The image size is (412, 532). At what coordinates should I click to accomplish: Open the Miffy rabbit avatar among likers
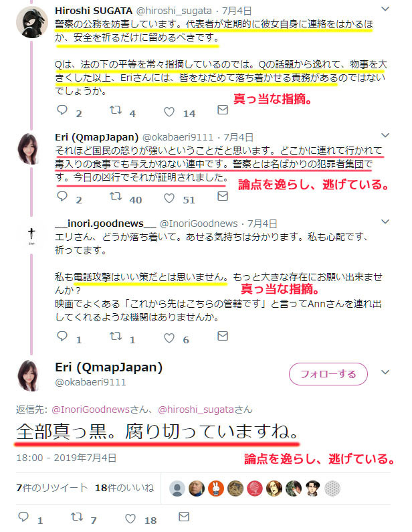coord(216,489)
